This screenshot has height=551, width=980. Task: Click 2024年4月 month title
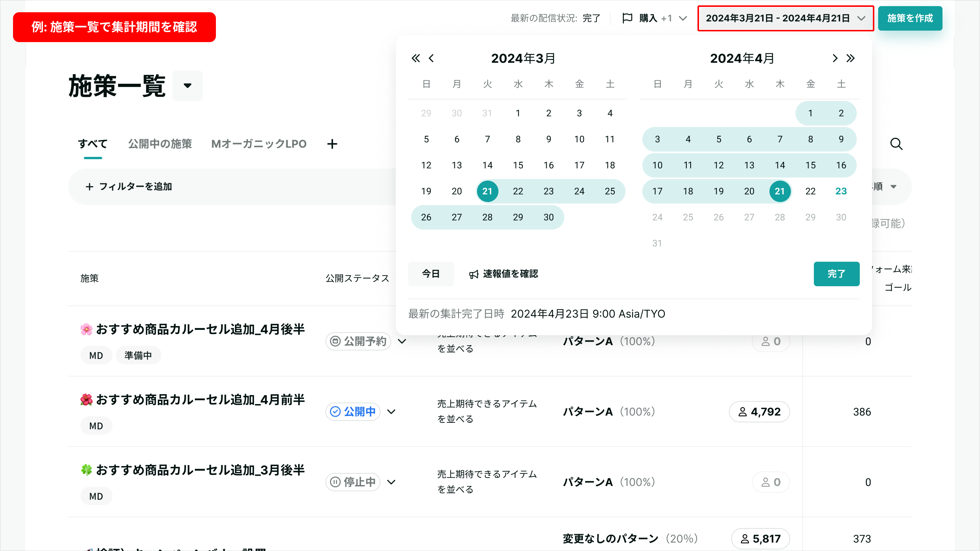(x=742, y=58)
